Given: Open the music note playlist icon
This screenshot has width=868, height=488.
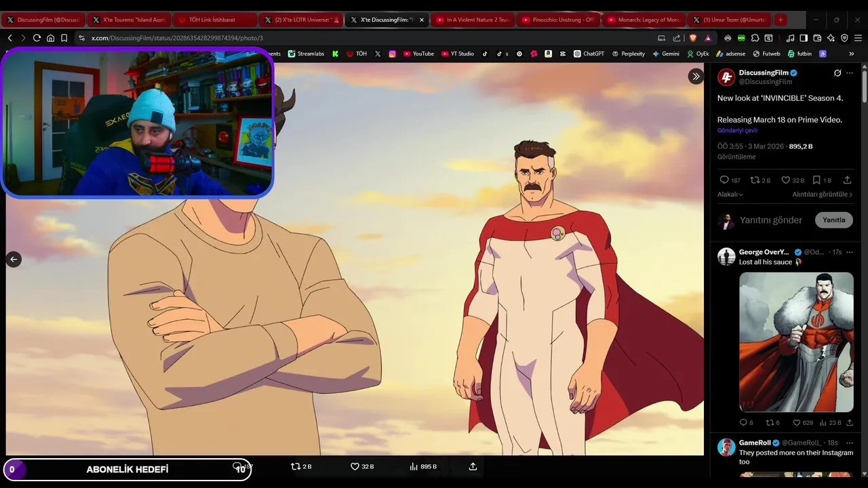Looking at the screenshot, I should click(x=790, y=38).
